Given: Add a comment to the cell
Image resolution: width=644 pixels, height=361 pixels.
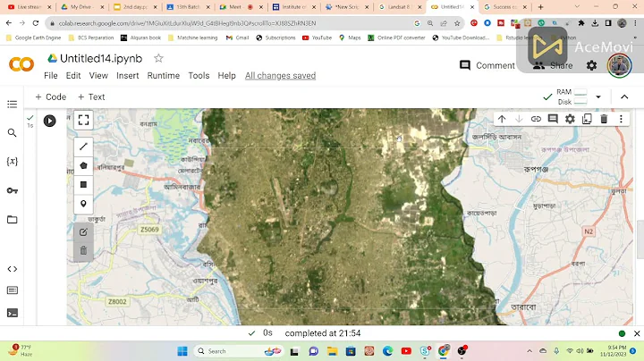Looking at the screenshot, I should pyautogui.click(x=553, y=119).
